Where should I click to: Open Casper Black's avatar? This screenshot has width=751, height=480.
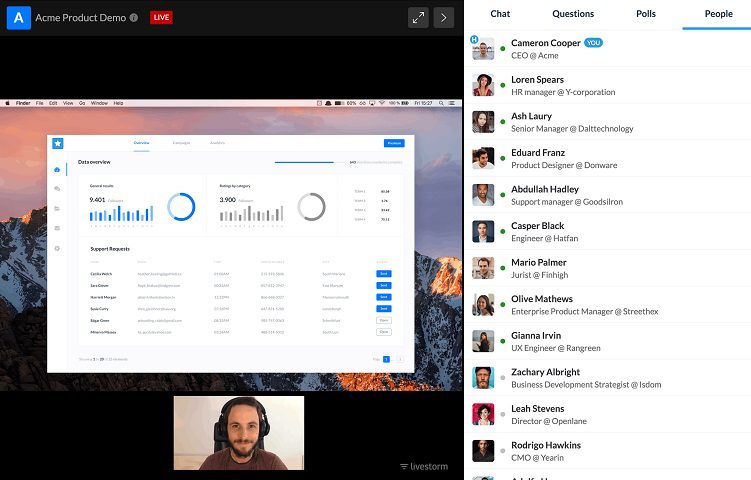[483, 231]
